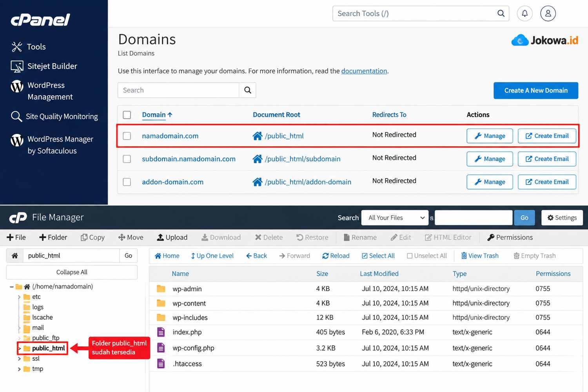The height and width of the screenshot is (392, 588).
Task: Click the Download toolbar button
Action: coord(221,238)
